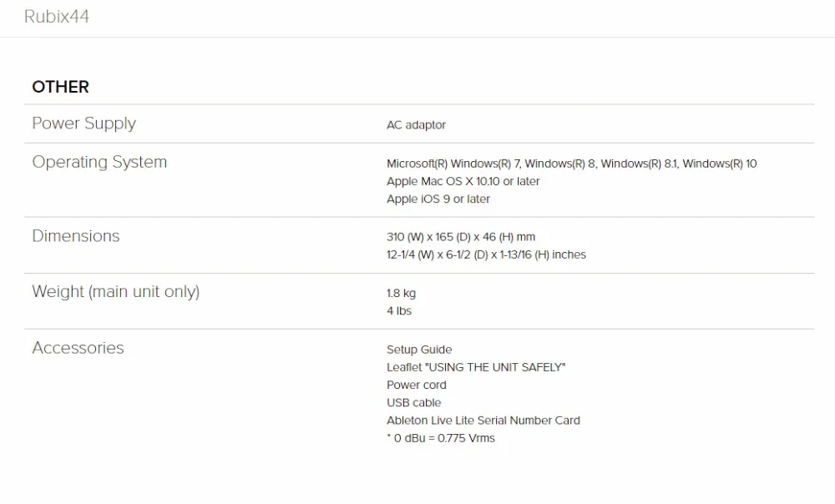Select the OTHER section heading

[x=61, y=87]
